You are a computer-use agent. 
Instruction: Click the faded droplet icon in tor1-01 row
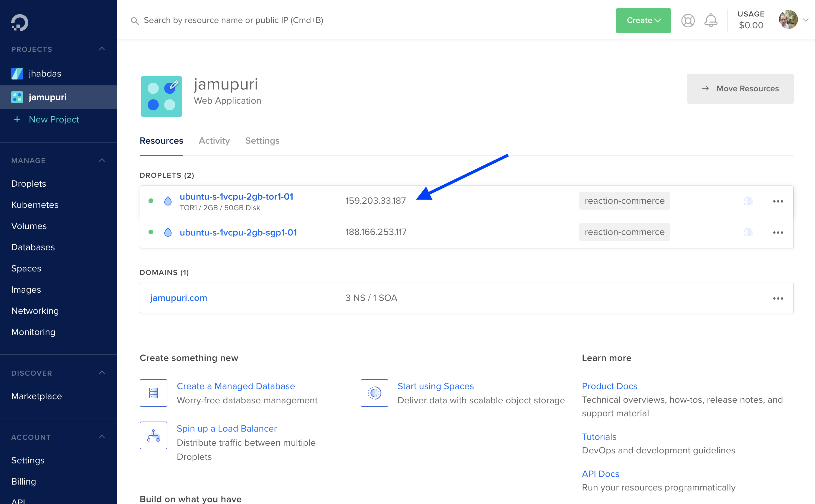pos(748,201)
